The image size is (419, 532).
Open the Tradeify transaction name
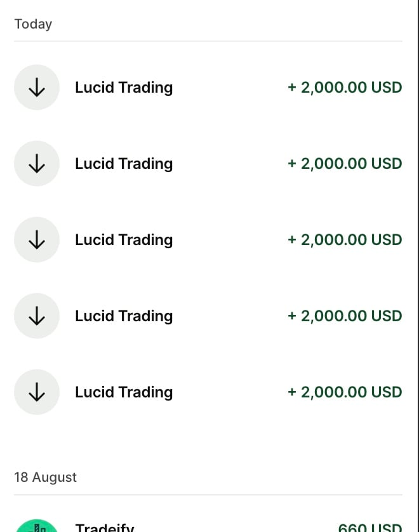coord(105,528)
